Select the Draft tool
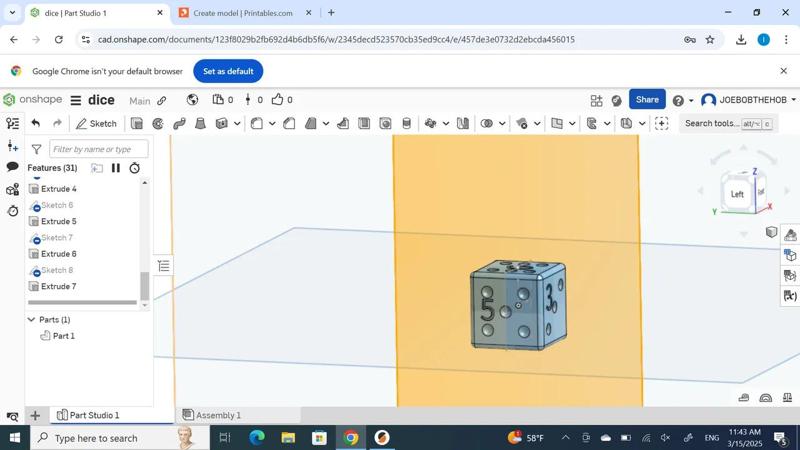 tap(310, 123)
